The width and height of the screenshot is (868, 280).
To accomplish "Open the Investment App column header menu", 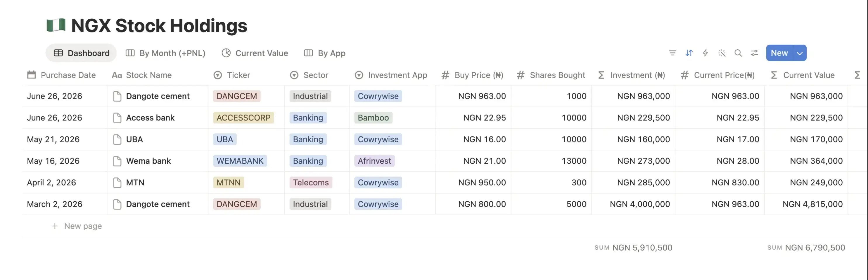I will click(x=391, y=75).
